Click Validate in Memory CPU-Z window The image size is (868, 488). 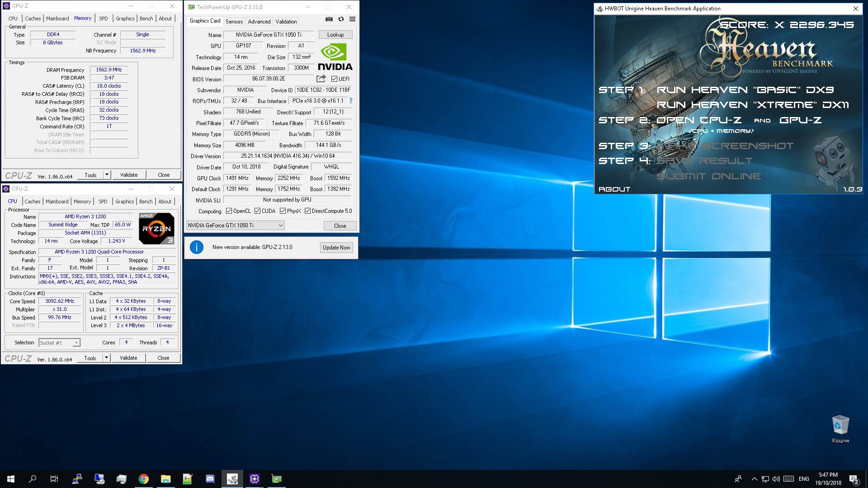tap(129, 175)
